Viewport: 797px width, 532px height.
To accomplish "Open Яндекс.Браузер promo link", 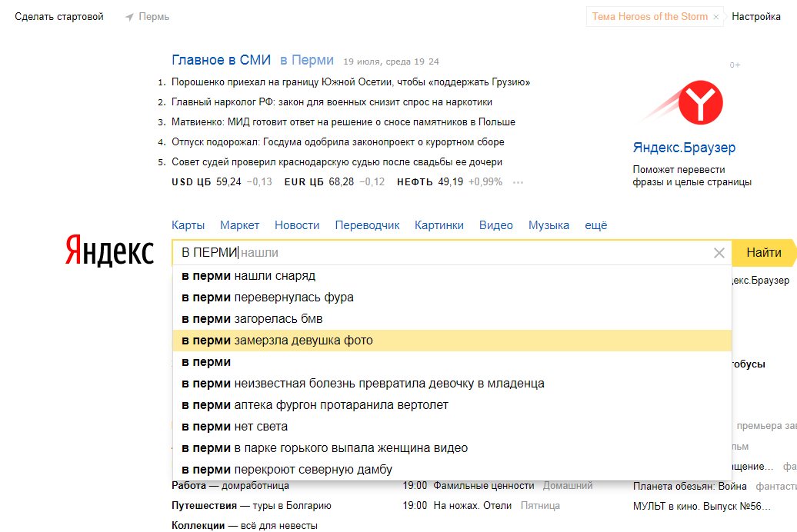I will (x=684, y=148).
